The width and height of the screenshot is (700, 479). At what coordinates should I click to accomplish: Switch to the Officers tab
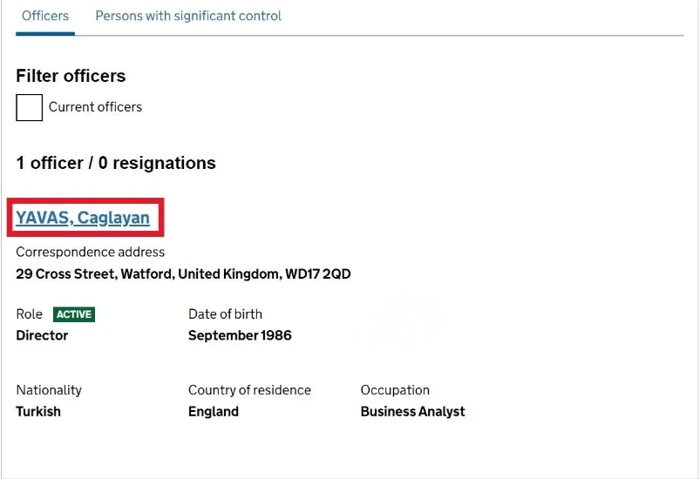tap(45, 16)
